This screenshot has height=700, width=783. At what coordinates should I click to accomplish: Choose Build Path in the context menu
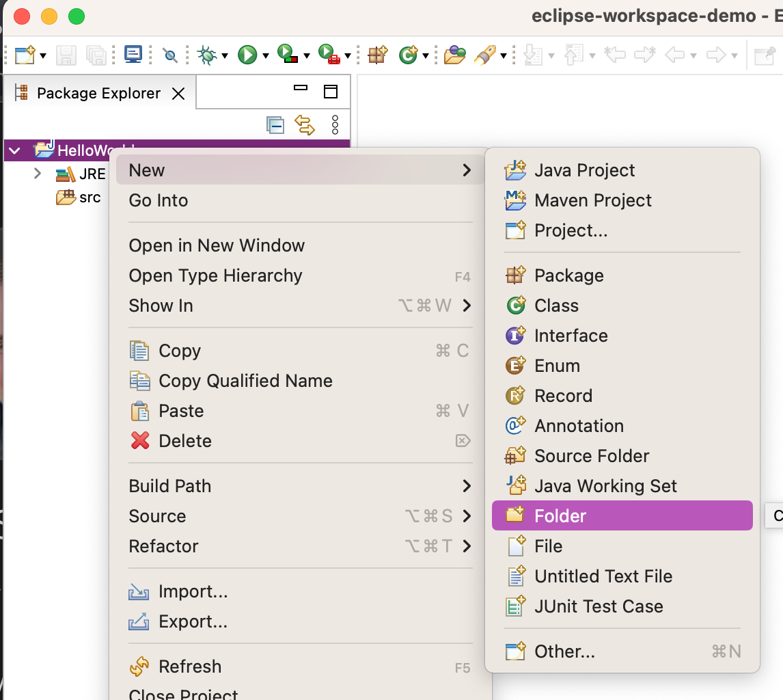pos(170,486)
